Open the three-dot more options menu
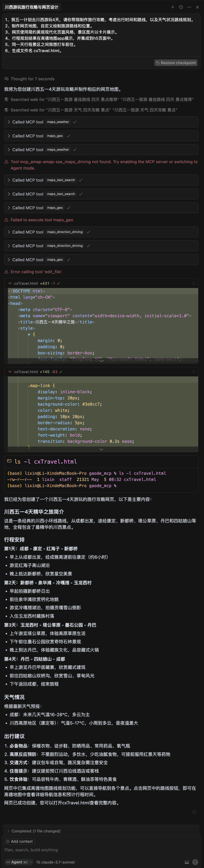 189,7
